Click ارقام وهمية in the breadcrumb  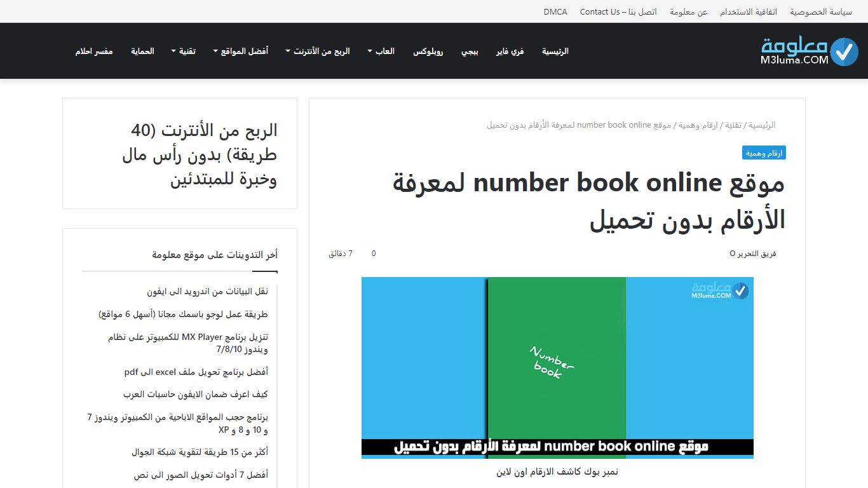click(698, 125)
